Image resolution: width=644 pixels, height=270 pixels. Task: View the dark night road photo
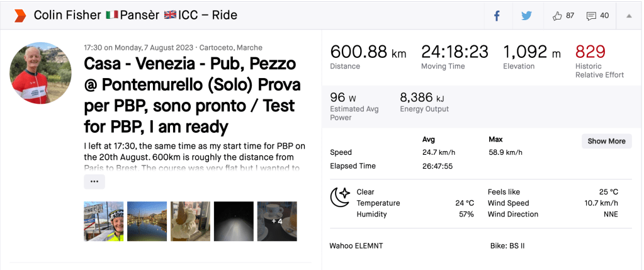(x=234, y=221)
